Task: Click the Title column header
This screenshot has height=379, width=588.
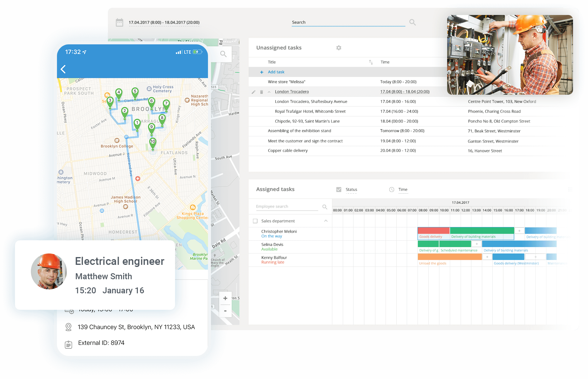Action: (272, 62)
